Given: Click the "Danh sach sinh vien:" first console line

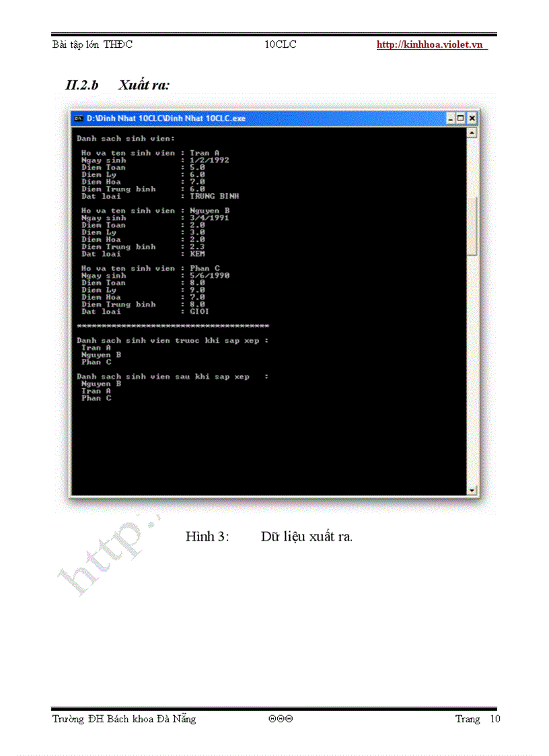Looking at the screenshot, I should [x=126, y=138].
